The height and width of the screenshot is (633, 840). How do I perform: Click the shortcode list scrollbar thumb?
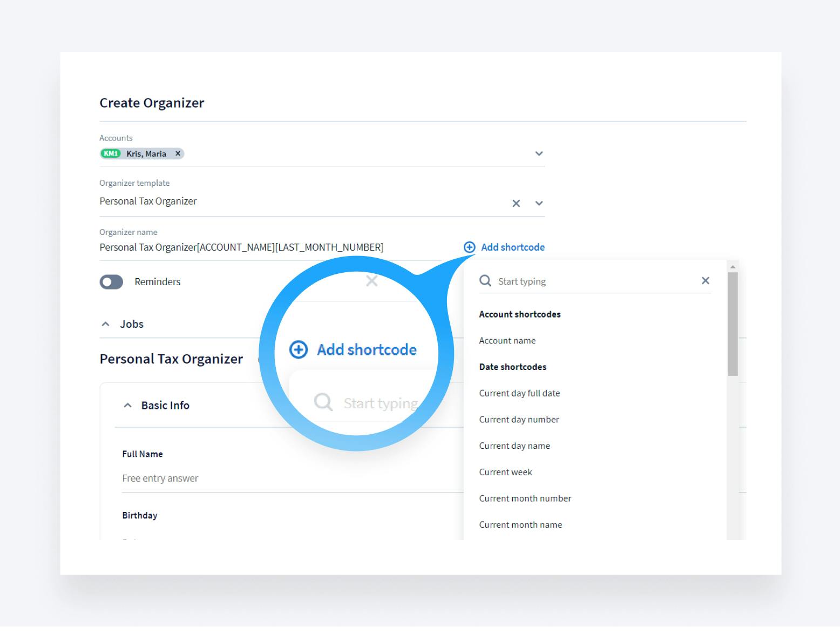click(x=732, y=324)
